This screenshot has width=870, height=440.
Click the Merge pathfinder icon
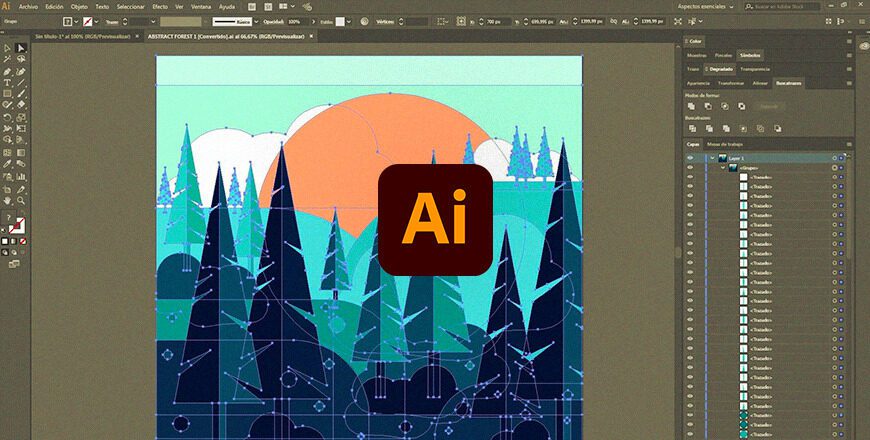[726, 128]
